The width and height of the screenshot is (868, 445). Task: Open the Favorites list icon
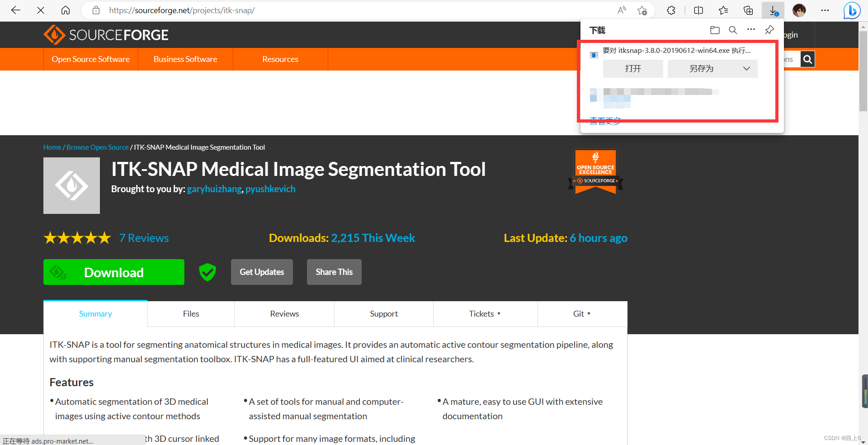pyautogui.click(x=723, y=10)
